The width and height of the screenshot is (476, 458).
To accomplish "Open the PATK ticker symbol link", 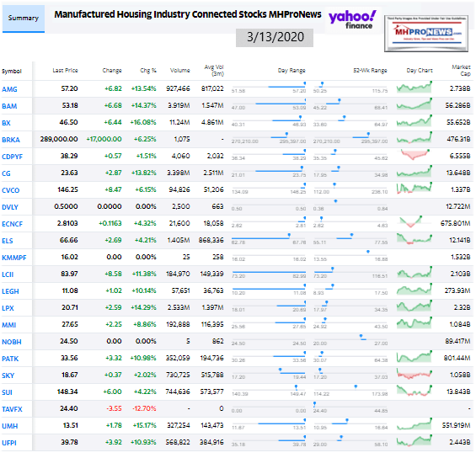I will pos(10,359).
